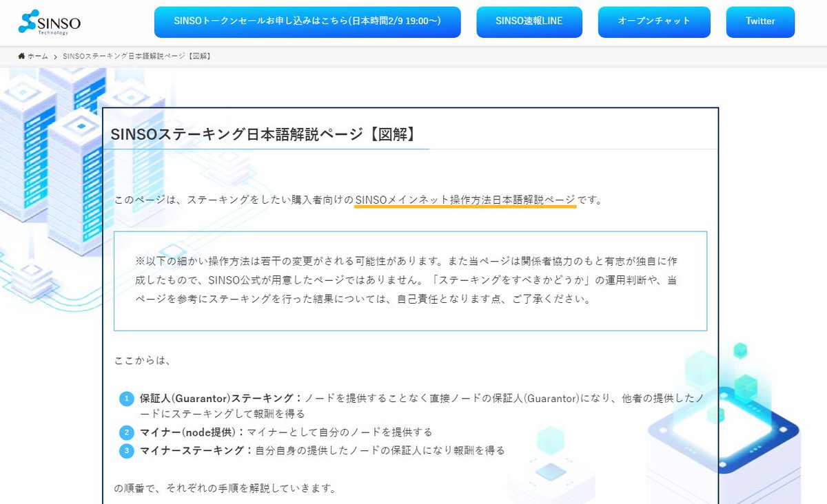
Task: Click the breadcrumb chevron separator after ホーム
Action: (x=55, y=56)
